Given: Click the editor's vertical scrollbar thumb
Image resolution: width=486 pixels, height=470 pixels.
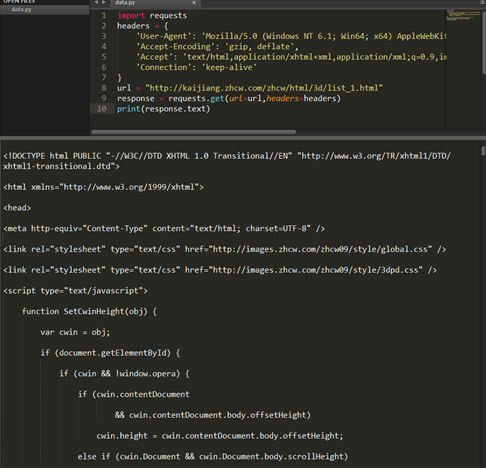Looking at the screenshot, I should [x=484, y=43].
